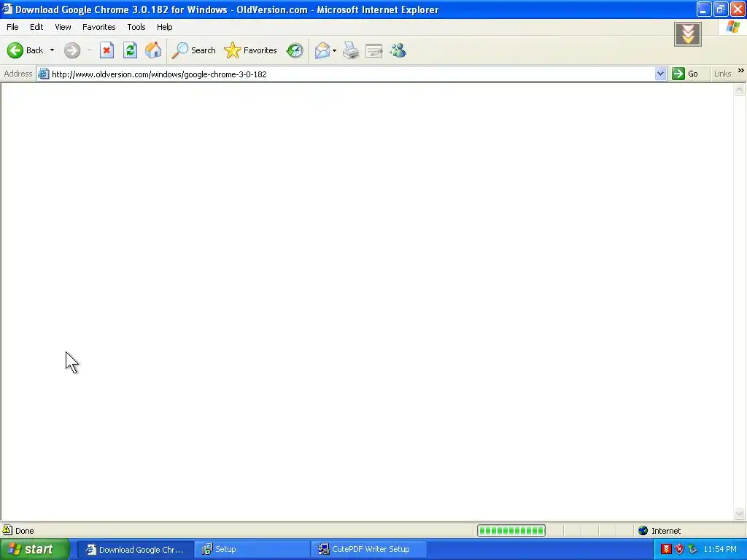This screenshot has width=747, height=560.
Task: Expand the Mail dropdown arrow
Action: [x=334, y=50]
